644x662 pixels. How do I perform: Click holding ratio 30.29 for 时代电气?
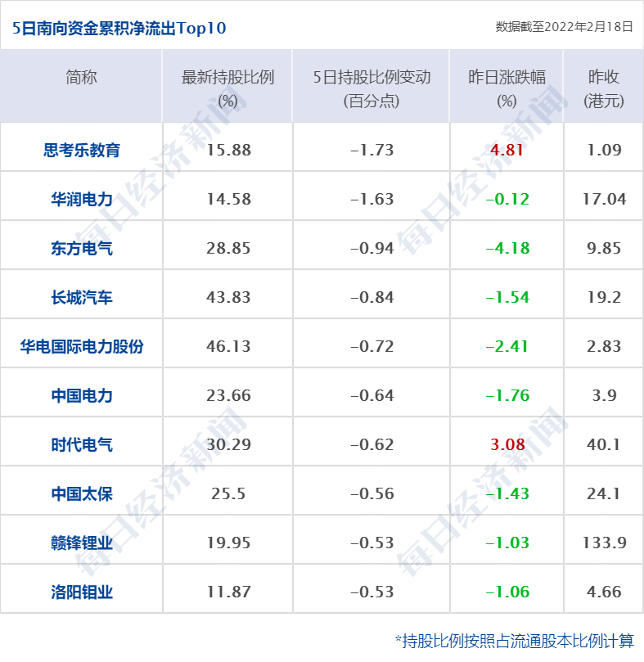(228, 444)
